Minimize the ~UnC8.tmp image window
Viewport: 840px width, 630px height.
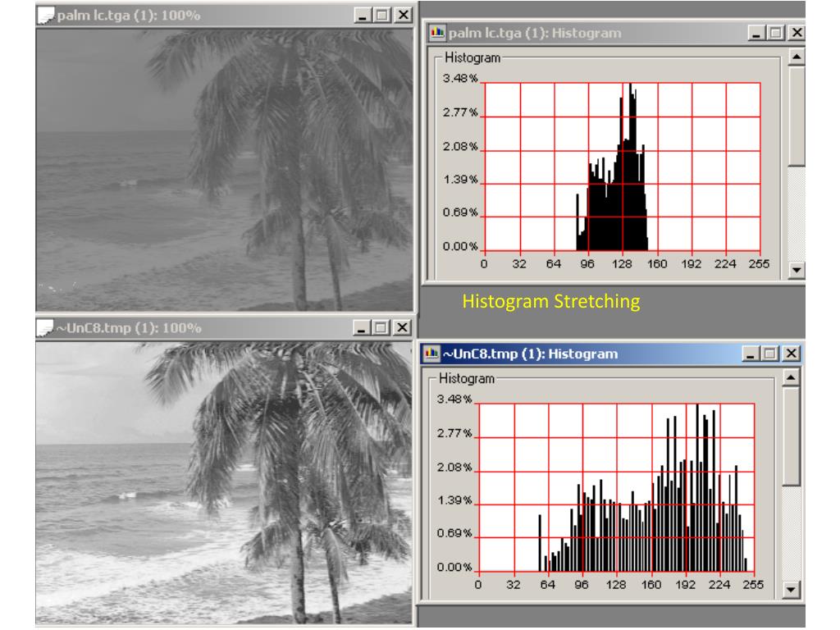362,328
